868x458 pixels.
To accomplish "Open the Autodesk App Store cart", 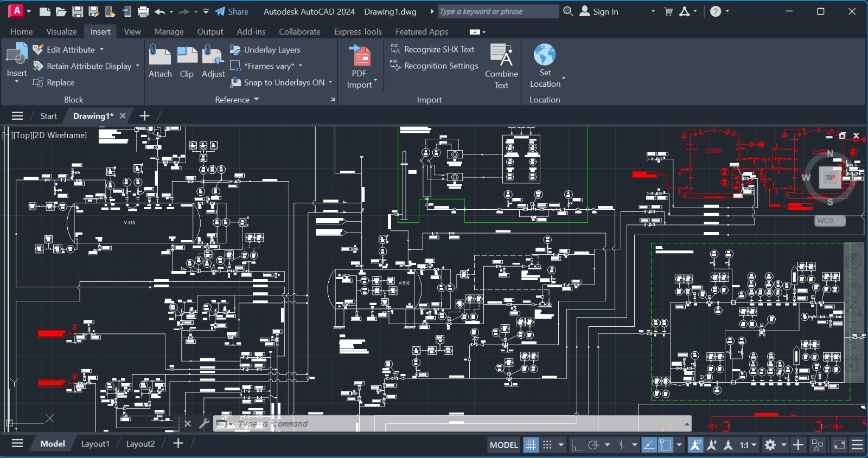I will [x=668, y=11].
